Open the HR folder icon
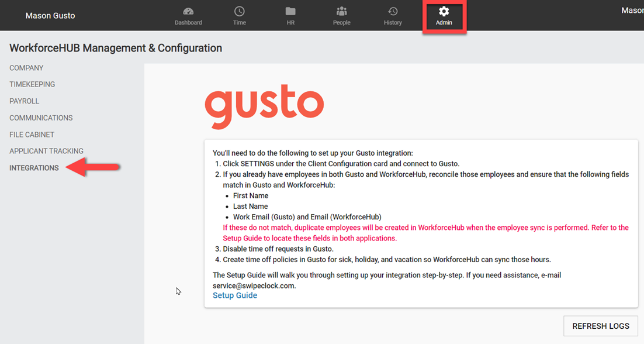This screenshot has width=644, height=344. coord(290,15)
